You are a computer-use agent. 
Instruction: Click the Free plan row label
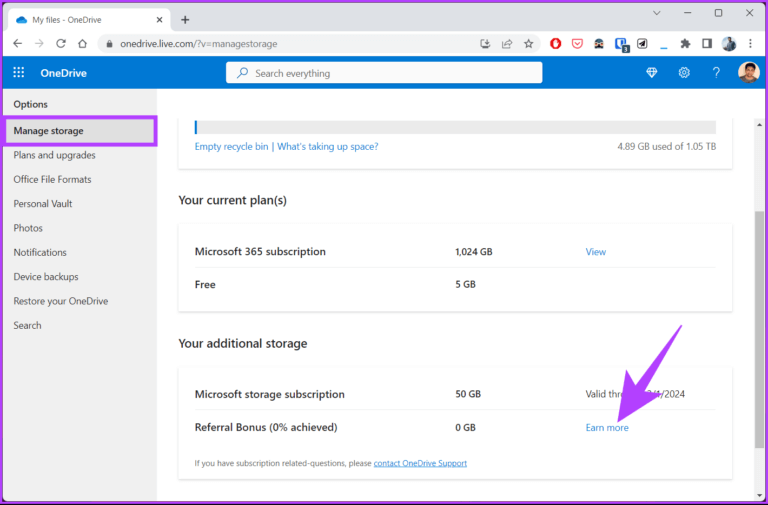[x=205, y=285]
